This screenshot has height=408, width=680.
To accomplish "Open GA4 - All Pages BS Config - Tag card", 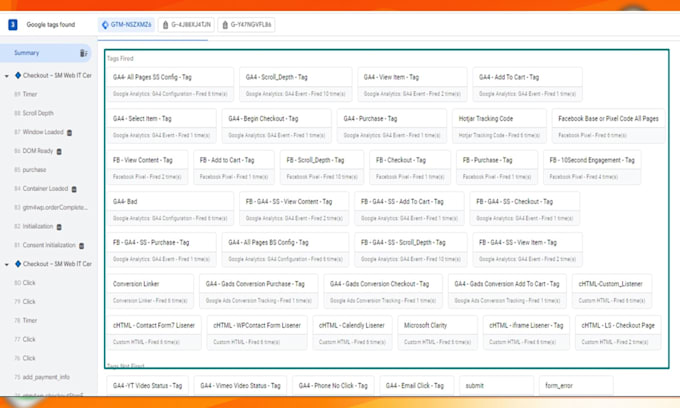I will tap(285, 250).
